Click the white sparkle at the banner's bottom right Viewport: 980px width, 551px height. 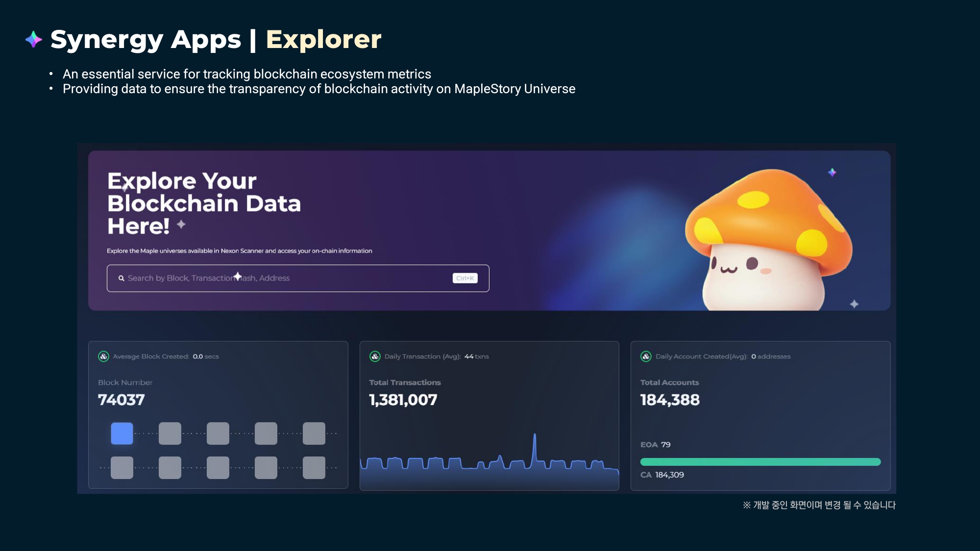pos(854,304)
